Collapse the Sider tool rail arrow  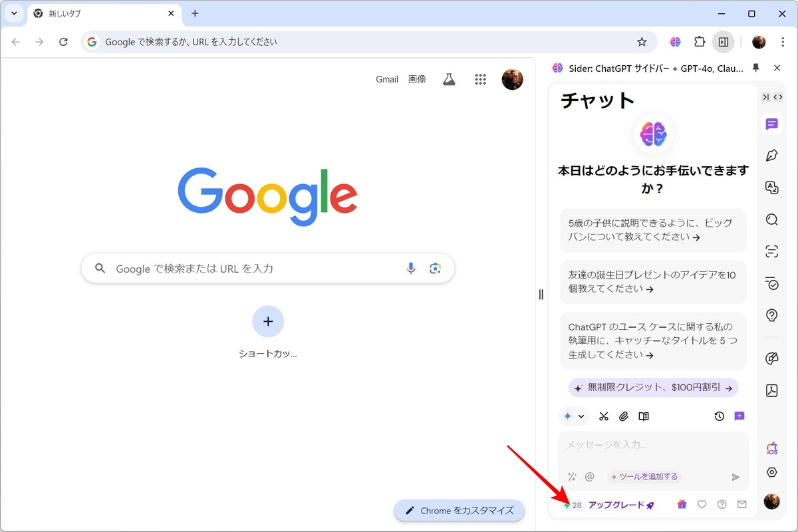click(765, 97)
